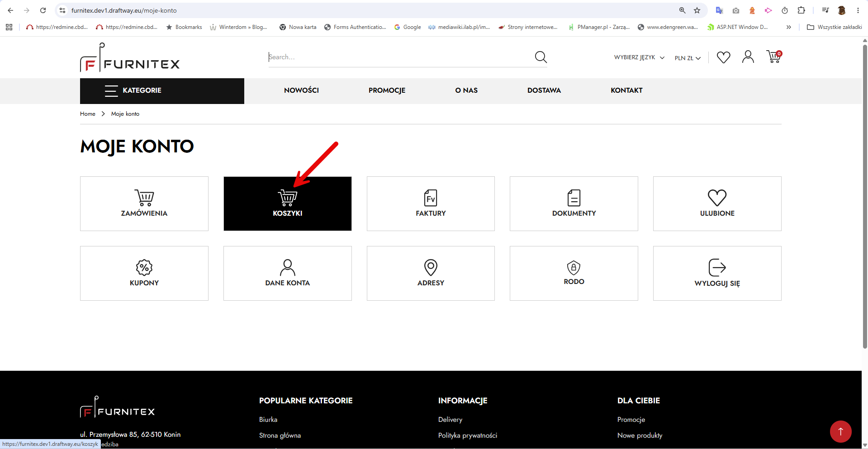Screen dimensions: 868x449
Task: Open the DOKUMENTY documents tile
Action: click(x=574, y=203)
